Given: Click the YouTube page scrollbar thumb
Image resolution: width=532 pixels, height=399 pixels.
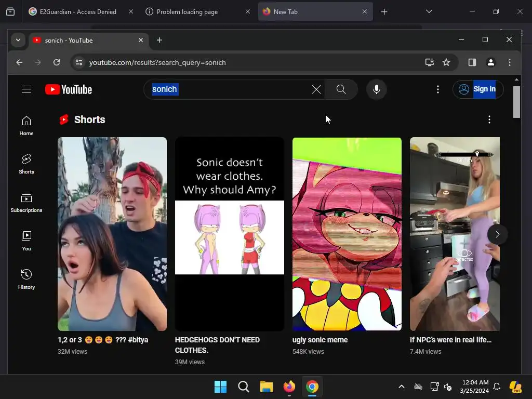Looking at the screenshot, I should pyautogui.click(x=516, y=102).
